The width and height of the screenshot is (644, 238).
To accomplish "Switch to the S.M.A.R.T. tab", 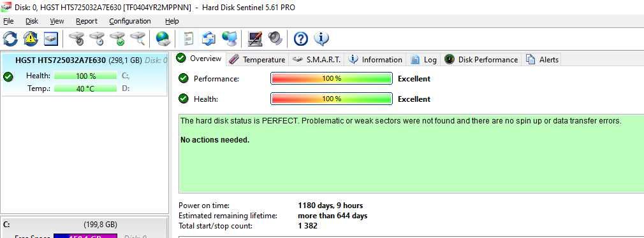I will coord(317,59).
